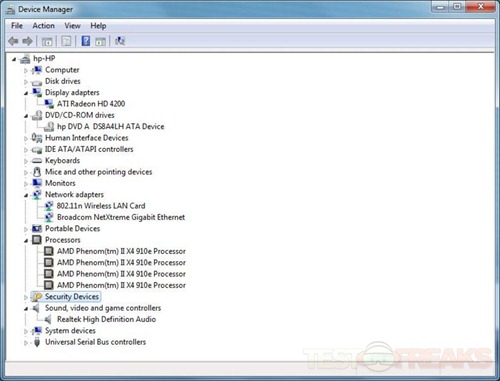Select '802.11n Wireless LAN Card' label

point(101,206)
